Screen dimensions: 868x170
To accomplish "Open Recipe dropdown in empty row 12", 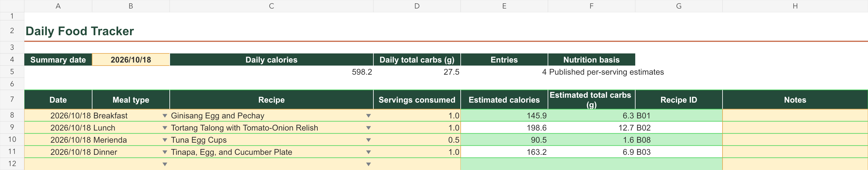I will click(x=368, y=164).
